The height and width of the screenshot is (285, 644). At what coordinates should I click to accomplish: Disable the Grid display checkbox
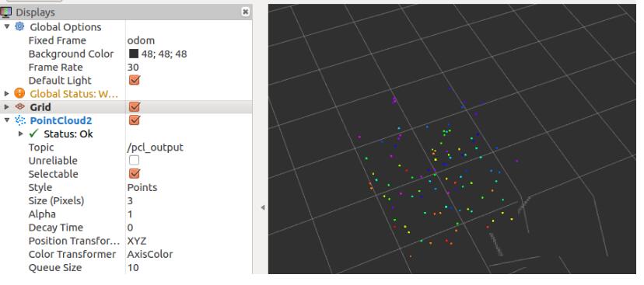click(x=135, y=107)
